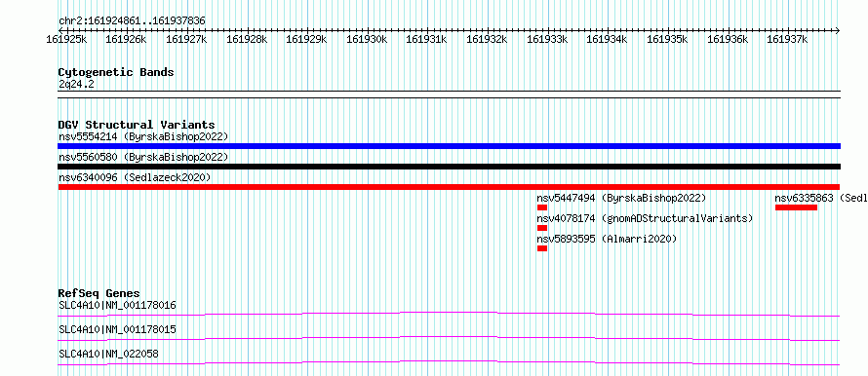Select the small red nsv5893595 bar
Screen dimensions: 868x376
pos(542,248)
